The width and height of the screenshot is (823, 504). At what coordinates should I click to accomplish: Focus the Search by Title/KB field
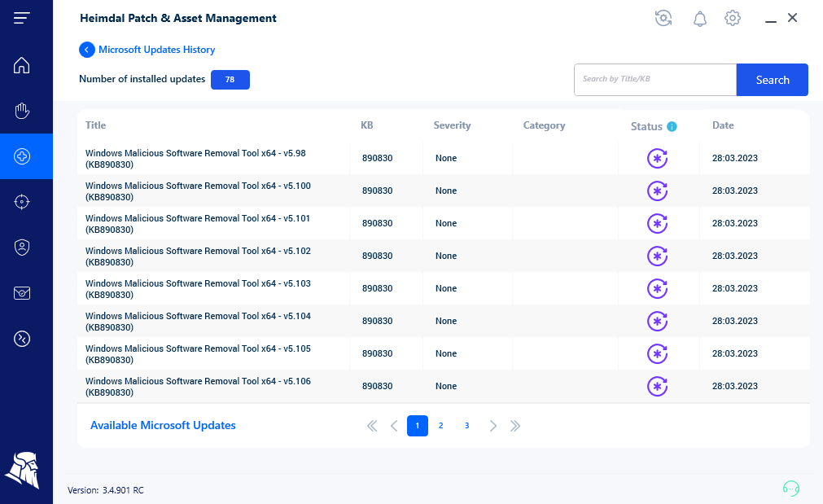pyautogui.click(x=655, y=80)
